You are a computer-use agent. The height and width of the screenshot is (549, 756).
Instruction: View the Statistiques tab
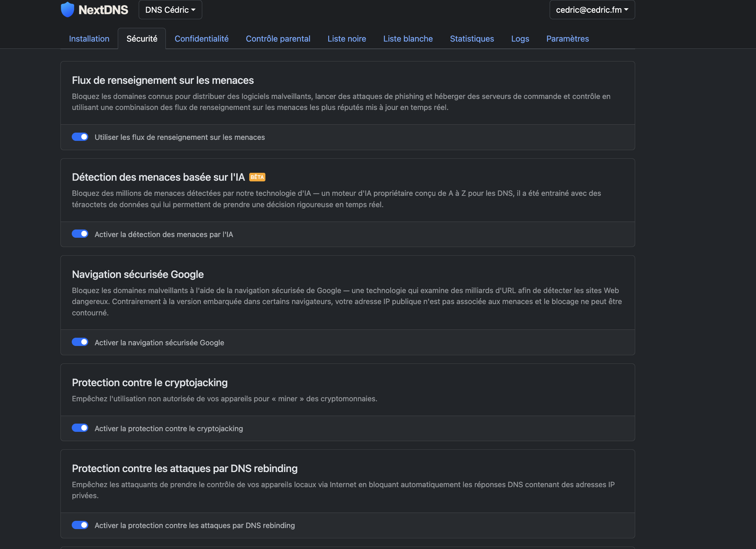472,39
